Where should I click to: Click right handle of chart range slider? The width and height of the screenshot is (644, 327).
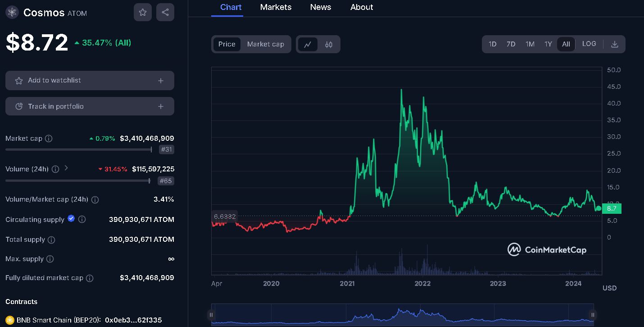[x=593, y=315]
